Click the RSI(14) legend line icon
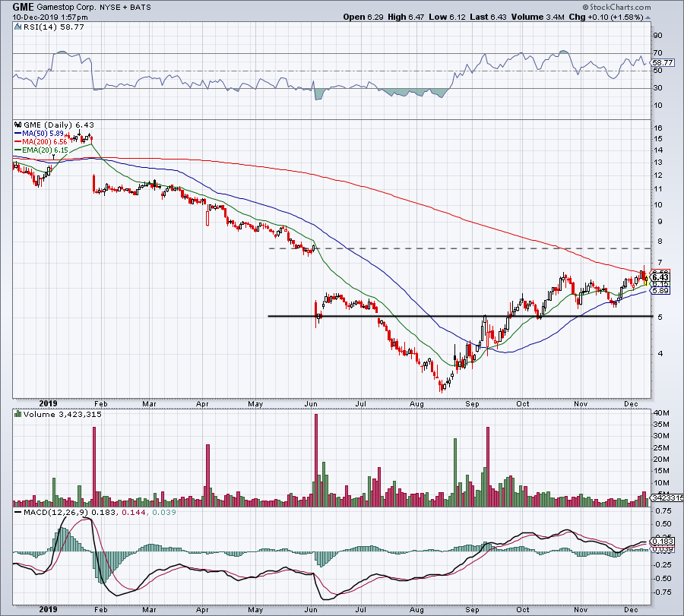The image size is (684, 616). click(x=18, y=27)
